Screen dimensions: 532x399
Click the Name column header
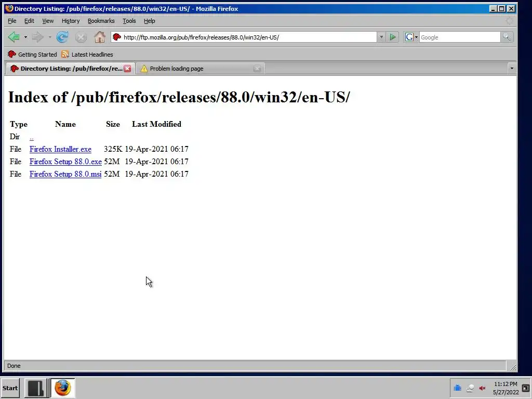[x=65, y=124]
